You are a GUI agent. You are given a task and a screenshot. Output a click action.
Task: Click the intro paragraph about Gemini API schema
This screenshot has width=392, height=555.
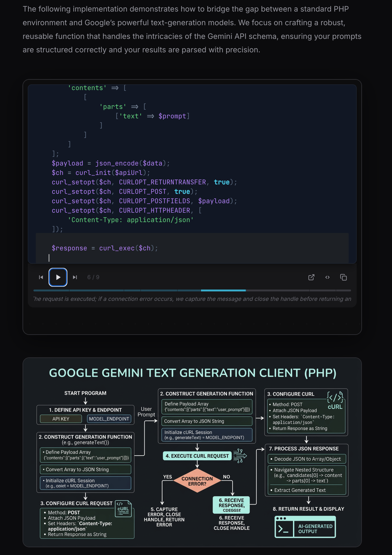pyautogui.click(x=192, y=29)
